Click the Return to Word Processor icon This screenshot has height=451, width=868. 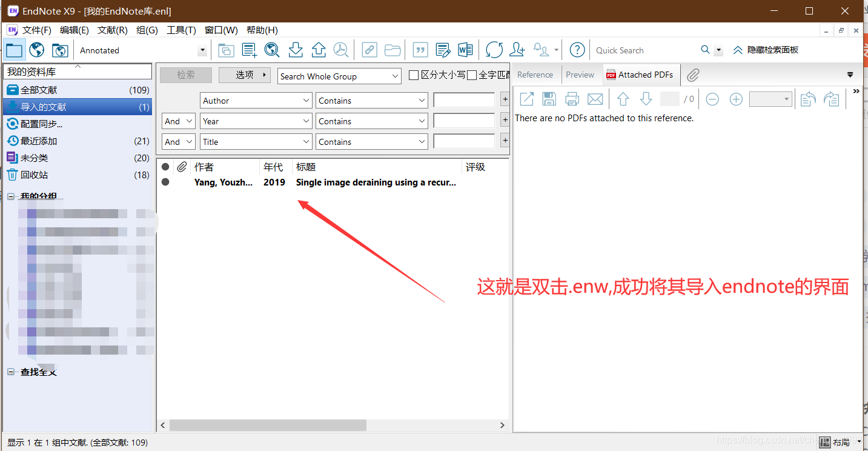pos(465,50)
